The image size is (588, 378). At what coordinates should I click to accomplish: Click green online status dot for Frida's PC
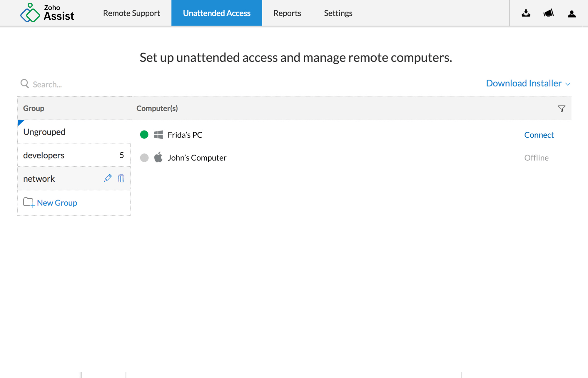144,135
